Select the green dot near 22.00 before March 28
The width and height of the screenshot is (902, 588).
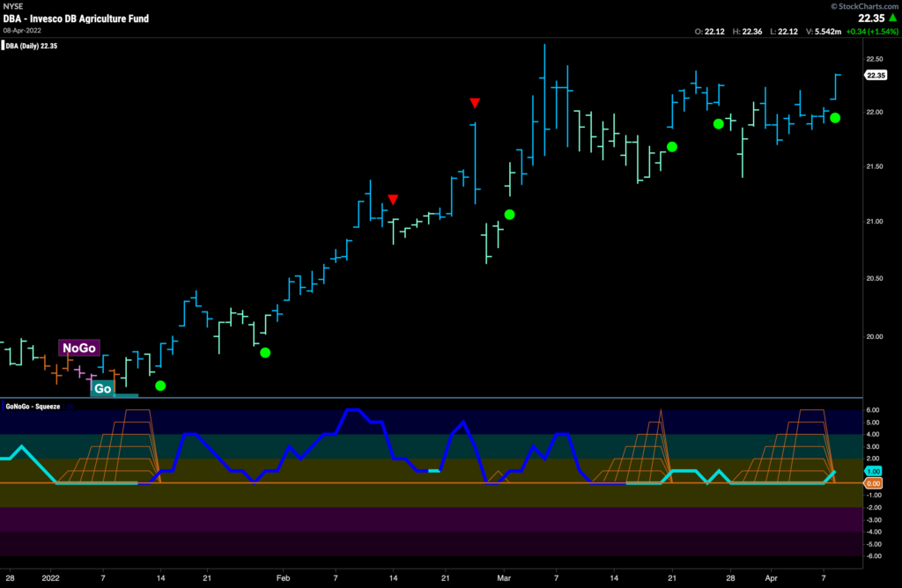click(719, 123)
